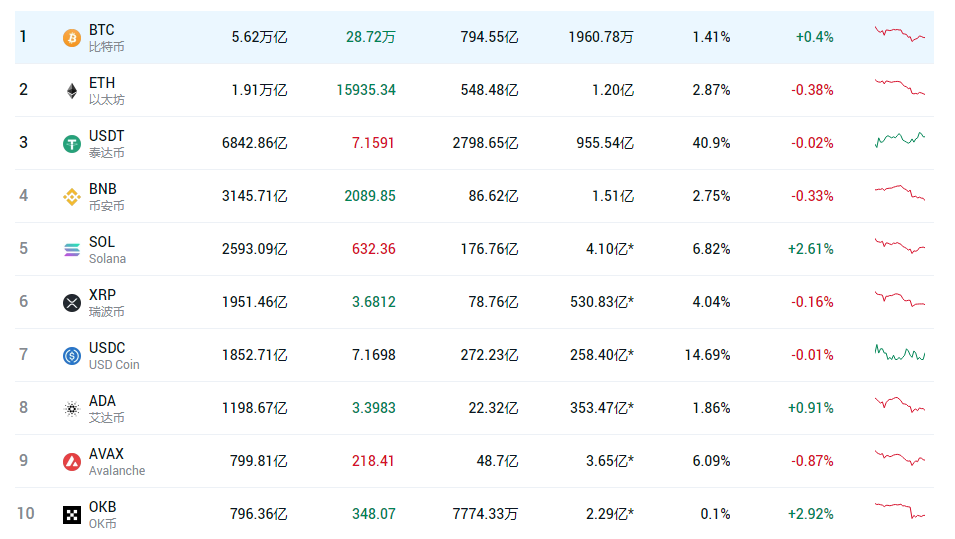Select ADA price 3.3983
955x539 pixels.
point(373,408)
